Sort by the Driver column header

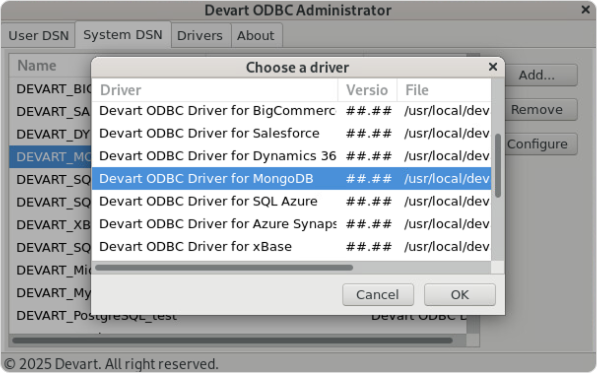[215, 90]
